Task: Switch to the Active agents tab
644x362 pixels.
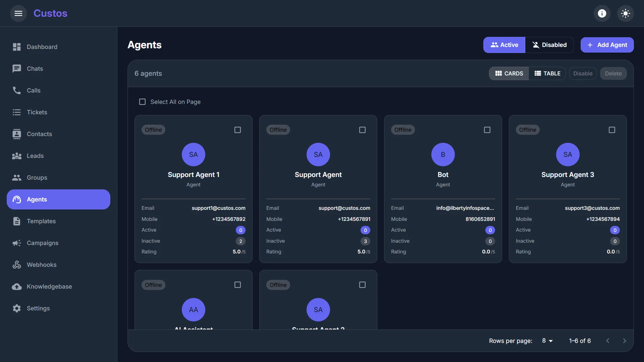Action: [x=504, y=45]
